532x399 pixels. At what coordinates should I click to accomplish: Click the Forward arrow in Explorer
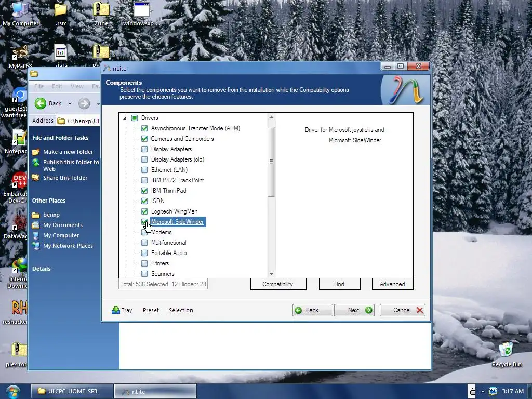(84, 103)
